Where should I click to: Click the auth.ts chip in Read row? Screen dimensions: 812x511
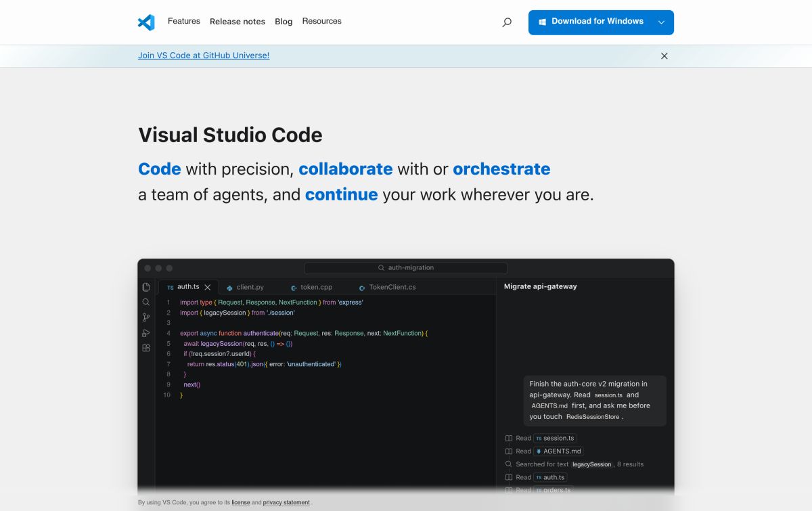pyautogui.click(x=551, y=477)
